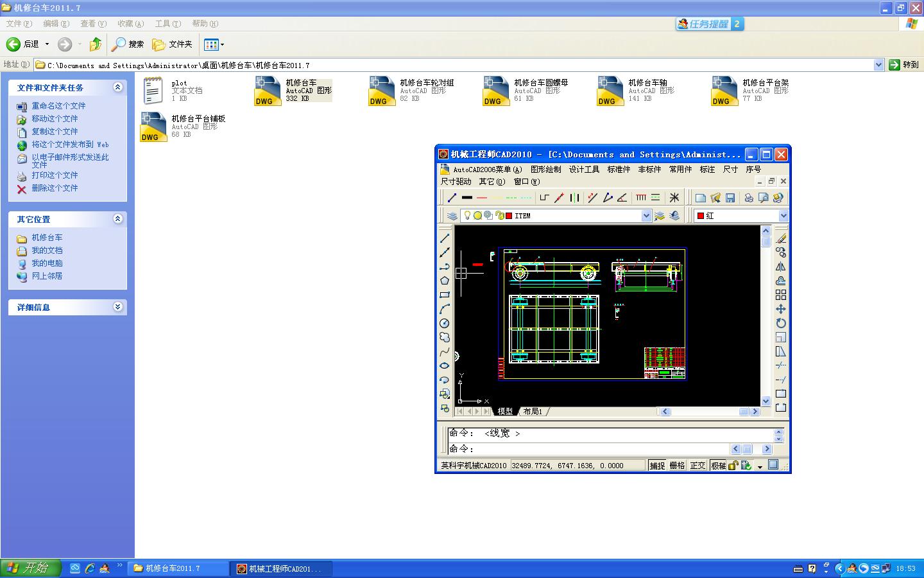
Task: Toggle 捕捉 snap mode in status bar
Action: pyautogui.click(x=657, y=466)
